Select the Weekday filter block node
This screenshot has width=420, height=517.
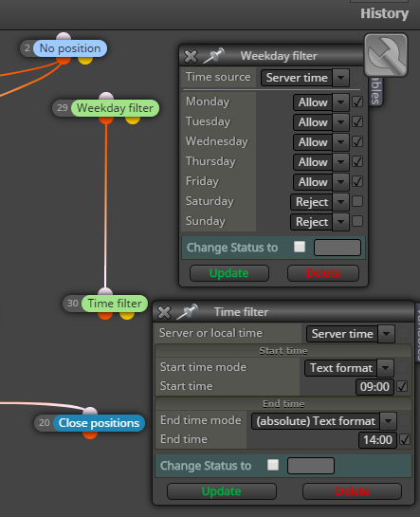[115, 108]
